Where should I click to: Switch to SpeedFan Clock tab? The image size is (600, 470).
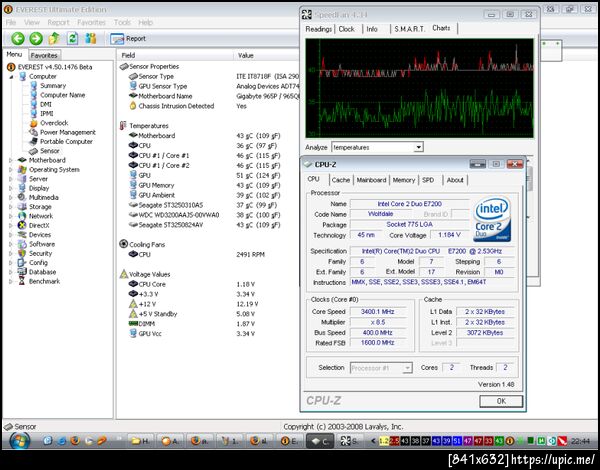tap(347, 29)
